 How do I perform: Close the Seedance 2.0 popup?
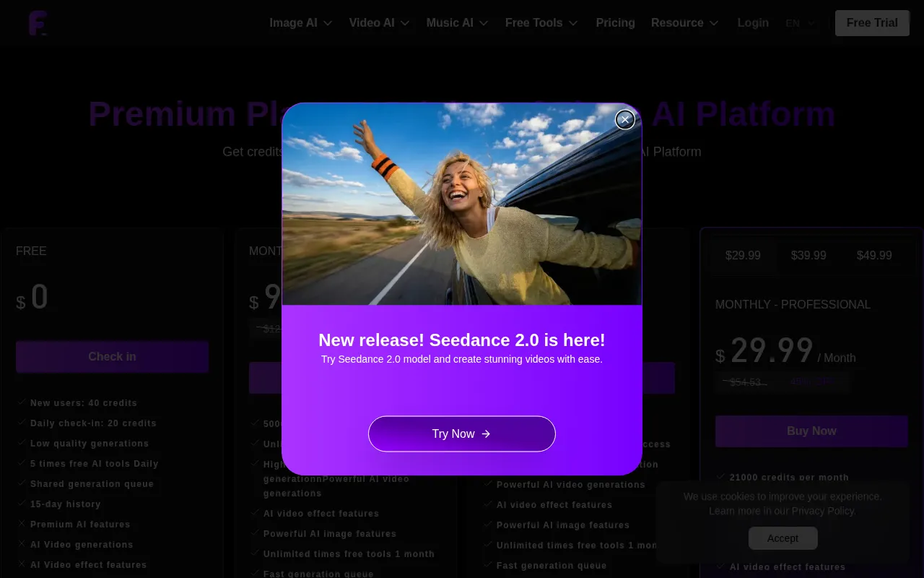click(625, 119)
